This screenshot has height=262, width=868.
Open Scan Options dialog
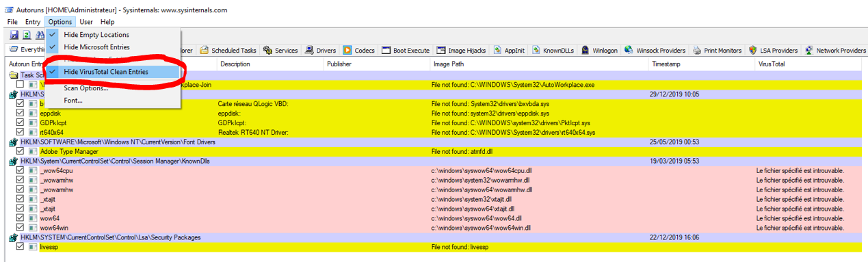coord(113,88)
